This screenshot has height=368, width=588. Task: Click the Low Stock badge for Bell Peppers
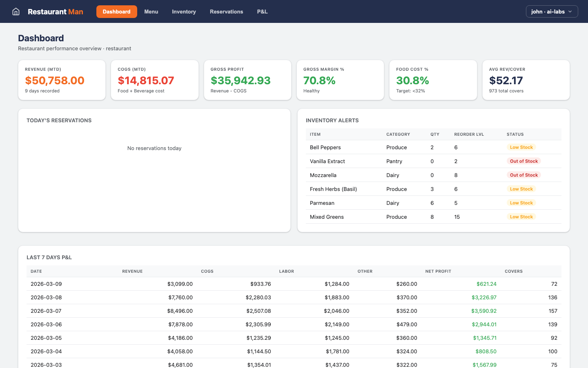pos(521,147)
